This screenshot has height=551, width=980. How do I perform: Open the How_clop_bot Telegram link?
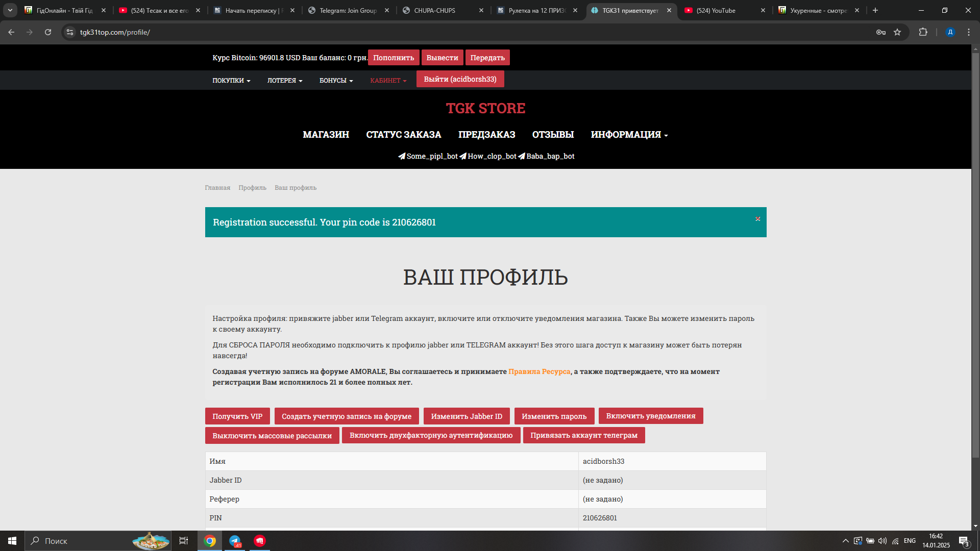(x=488, y=156)
